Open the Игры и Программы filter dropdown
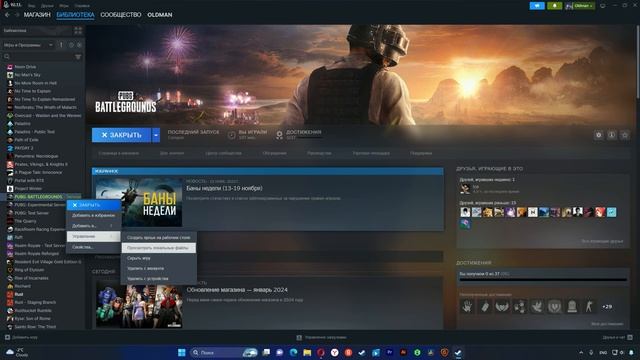 [28, 45]
